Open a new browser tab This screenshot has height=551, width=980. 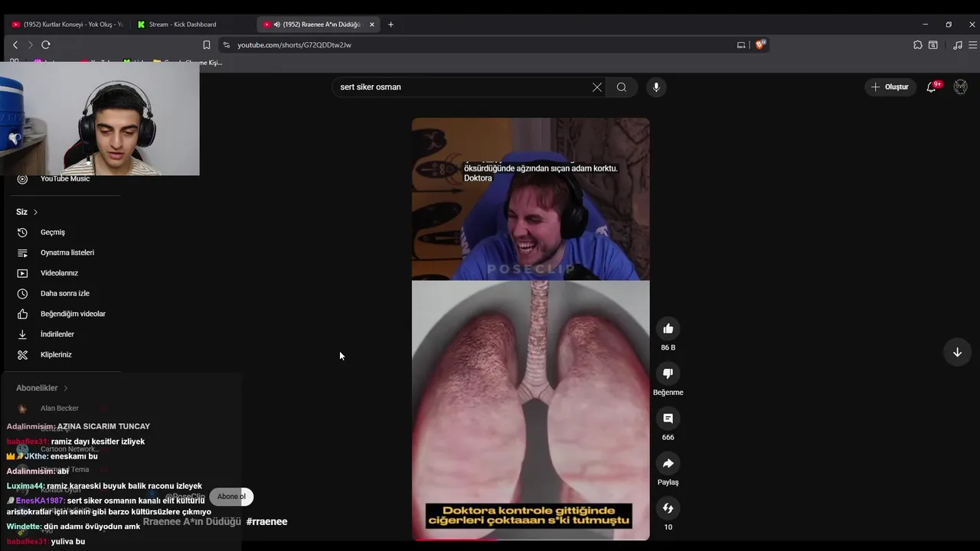390,24
